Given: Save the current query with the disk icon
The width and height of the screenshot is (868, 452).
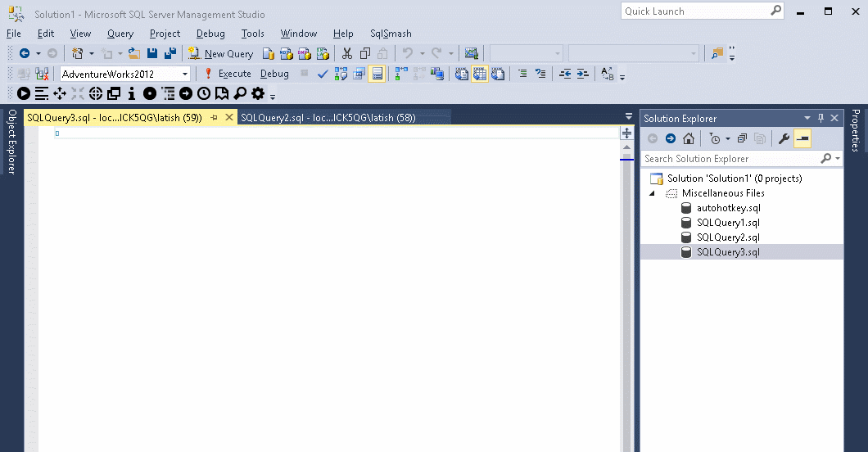Looking at the screenshot, I should click(152, 53).
